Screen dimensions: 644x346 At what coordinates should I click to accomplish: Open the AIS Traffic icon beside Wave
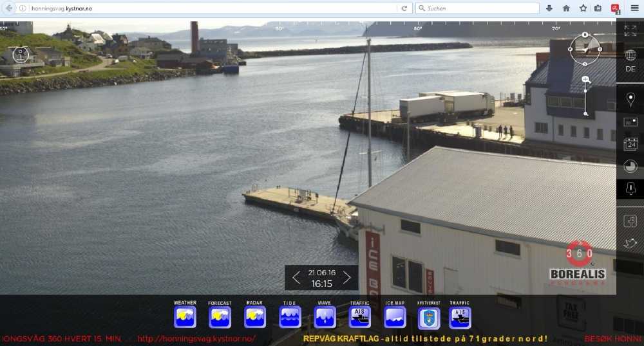[360, 318]
